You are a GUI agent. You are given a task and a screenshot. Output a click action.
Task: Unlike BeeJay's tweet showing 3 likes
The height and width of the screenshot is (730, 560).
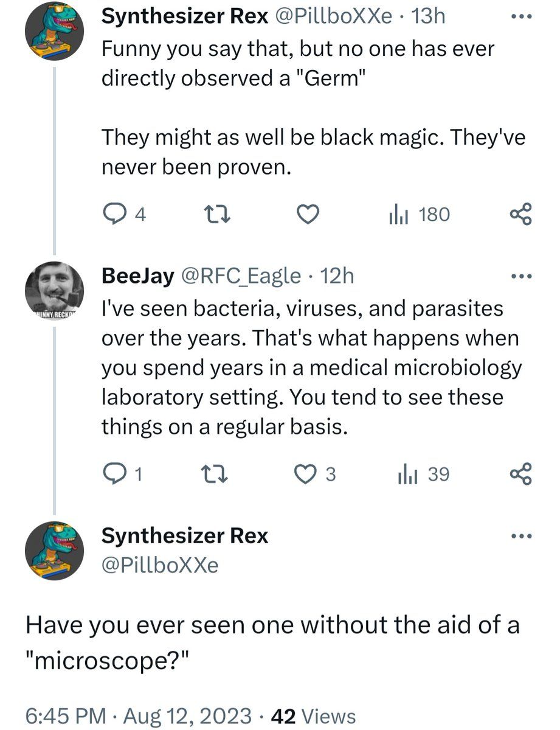308,474
